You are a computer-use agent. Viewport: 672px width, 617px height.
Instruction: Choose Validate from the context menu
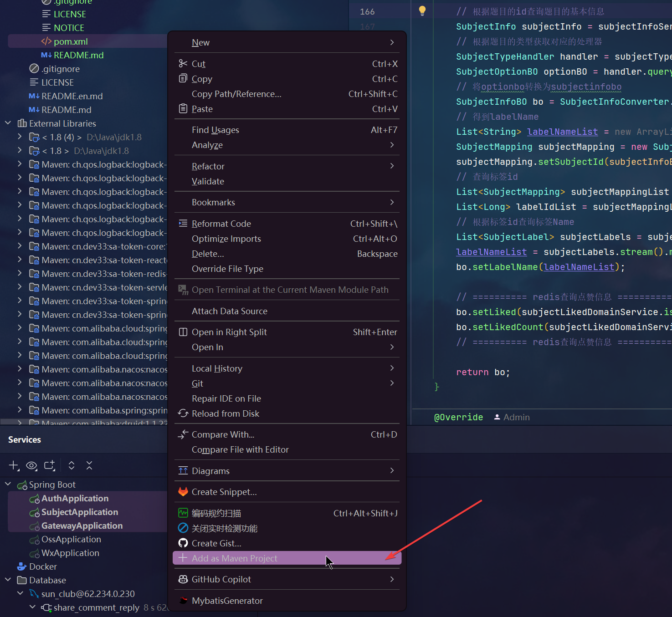coord(287,181)
